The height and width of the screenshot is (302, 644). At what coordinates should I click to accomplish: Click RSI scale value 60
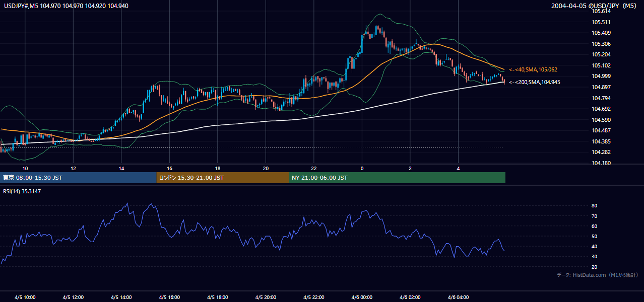[x=595, y=226]
